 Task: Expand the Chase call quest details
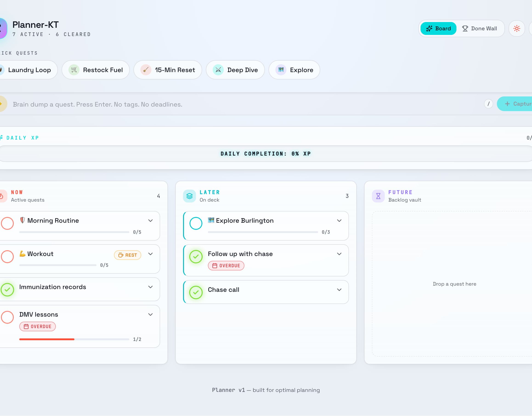[x=339, y=290]
